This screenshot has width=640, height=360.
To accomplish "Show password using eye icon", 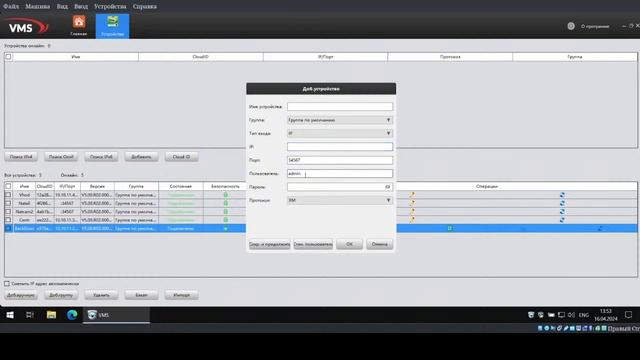I will pyautogui.click(x=388, y=187).
